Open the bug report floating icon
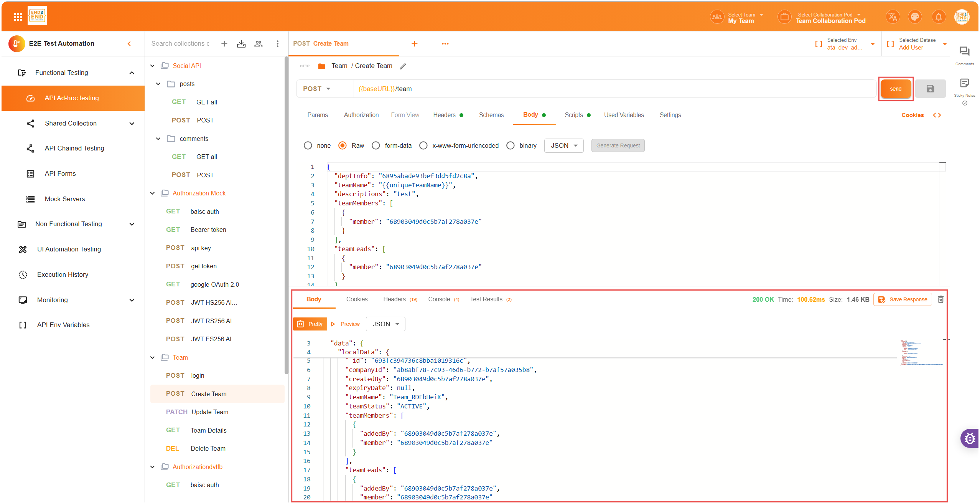The image size is (980, 504). (970, 438)
